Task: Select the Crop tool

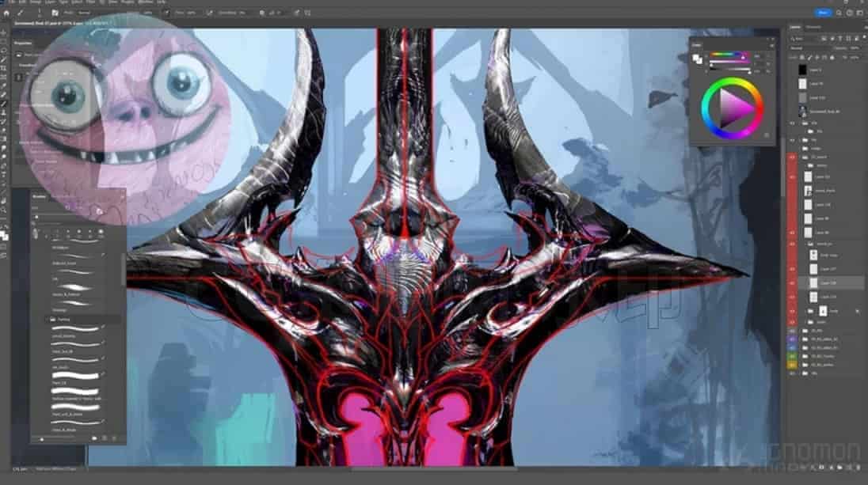Action: click(4, 69)
